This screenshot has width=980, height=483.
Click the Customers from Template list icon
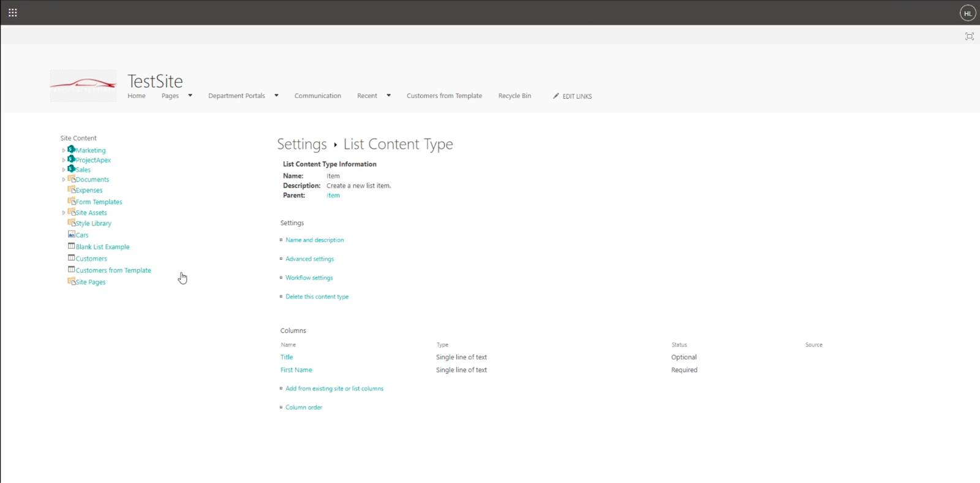pyautogui.click(x=71, y=269)
